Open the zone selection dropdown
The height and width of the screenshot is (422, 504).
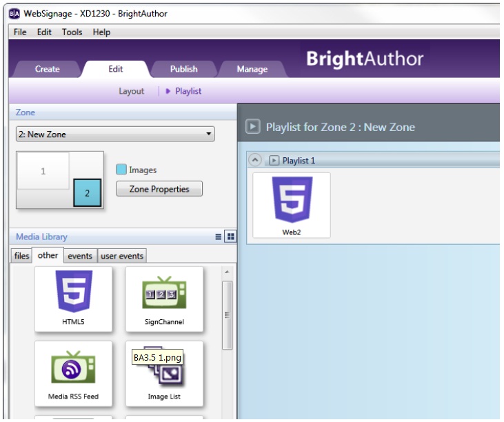point(115,134)
